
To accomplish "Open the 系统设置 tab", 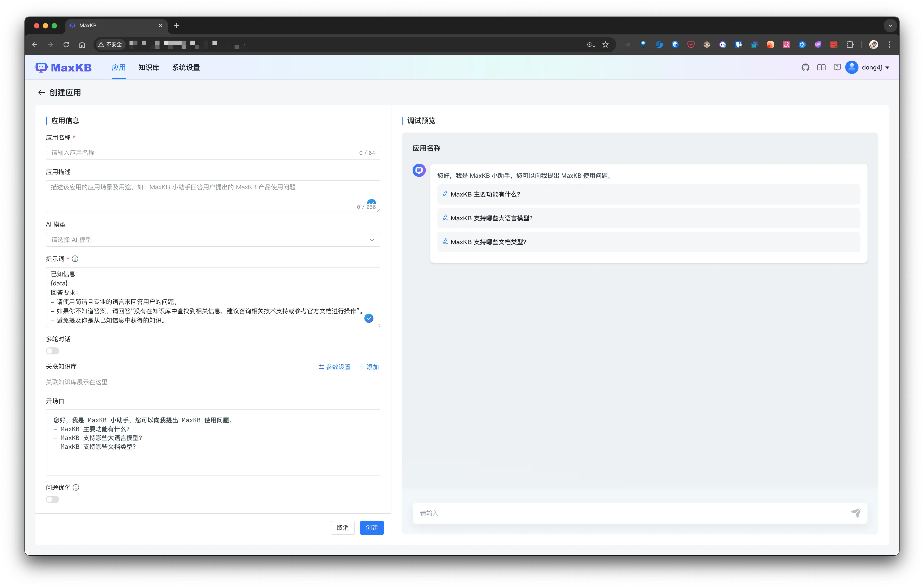I will [186, 67].
